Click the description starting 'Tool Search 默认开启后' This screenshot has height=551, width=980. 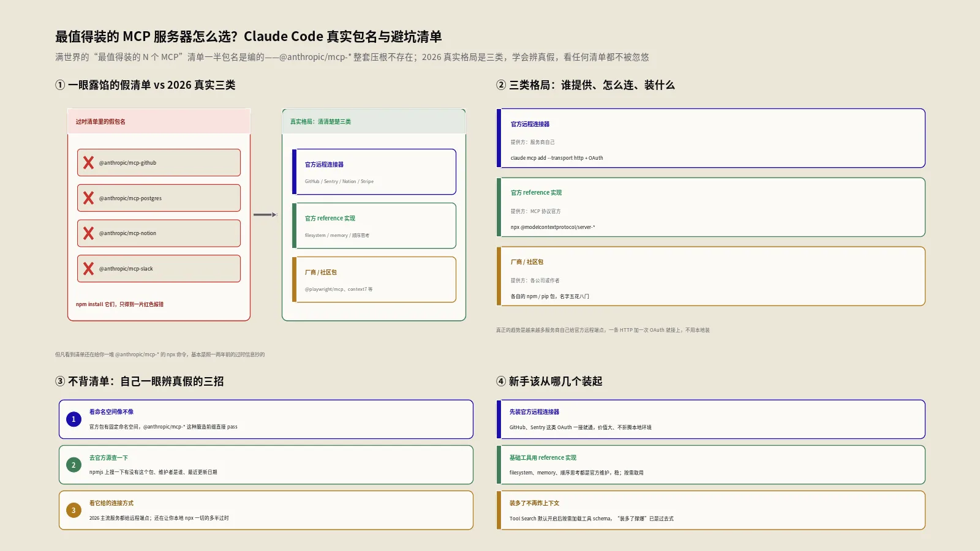(x=592, y=519)
